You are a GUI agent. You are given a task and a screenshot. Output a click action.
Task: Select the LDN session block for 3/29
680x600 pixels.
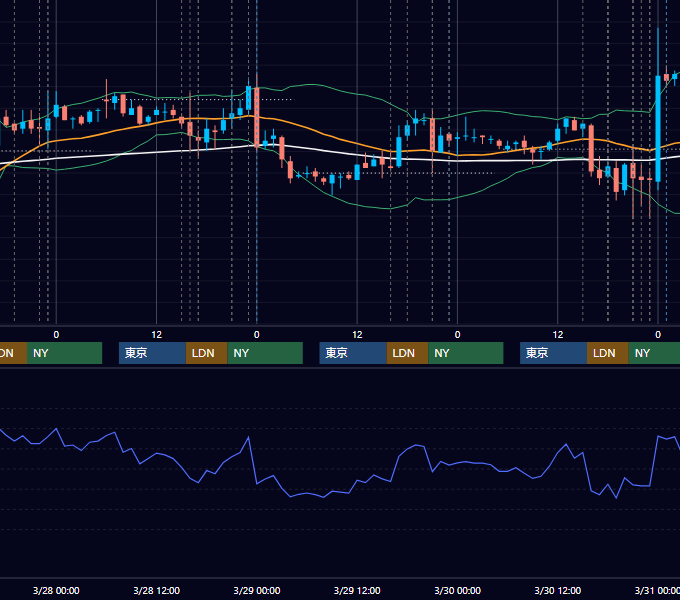pos(407,353)
